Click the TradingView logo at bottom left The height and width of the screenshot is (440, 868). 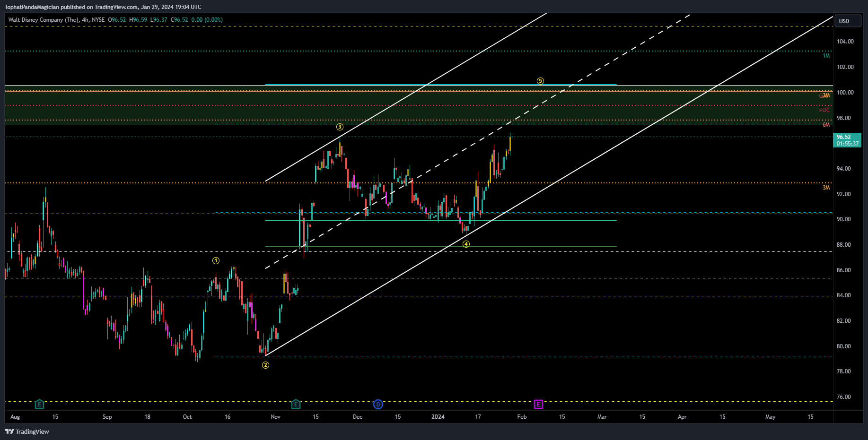27,431
